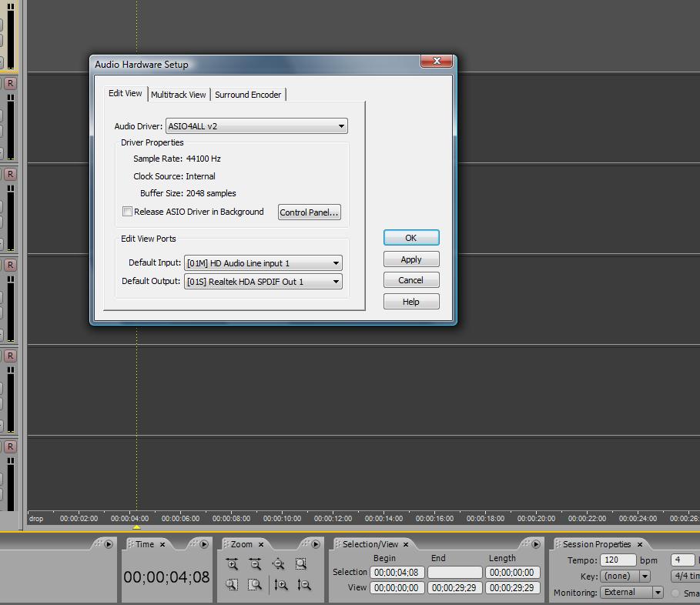Click the Help button
The image size is (700, 605).
(411, 302)
